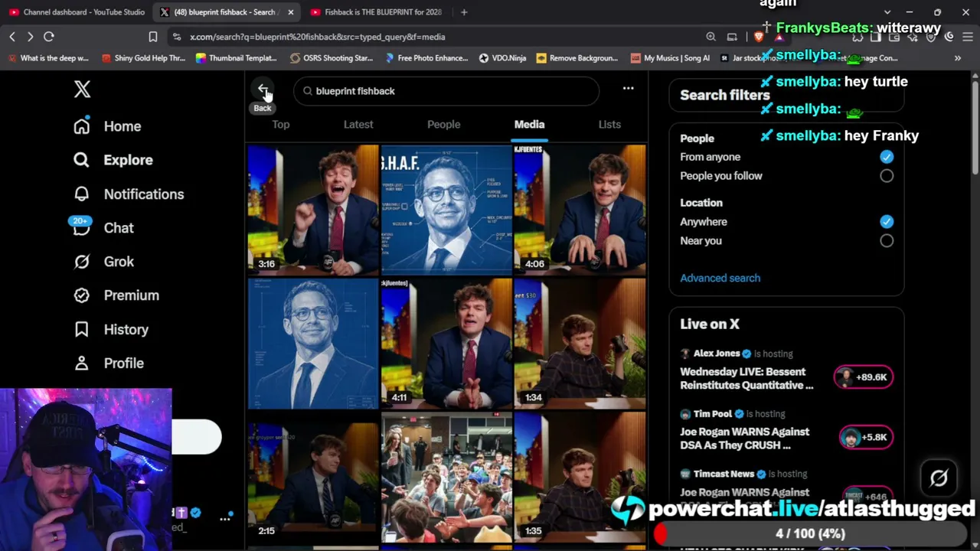Open Alex Jones Wednesday LIVE broadcast

click(746, 378)
